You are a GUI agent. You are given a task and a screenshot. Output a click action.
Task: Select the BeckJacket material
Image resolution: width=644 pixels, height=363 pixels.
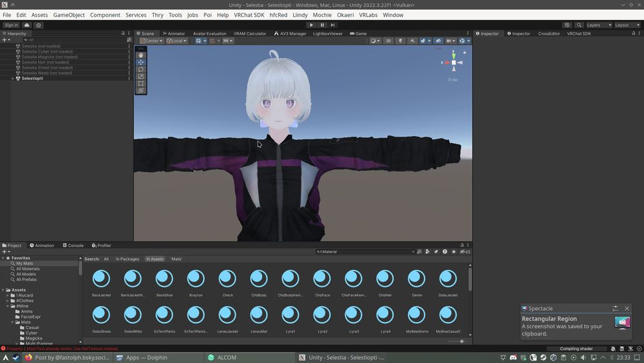pyautogui.click(x=102, y=282)
